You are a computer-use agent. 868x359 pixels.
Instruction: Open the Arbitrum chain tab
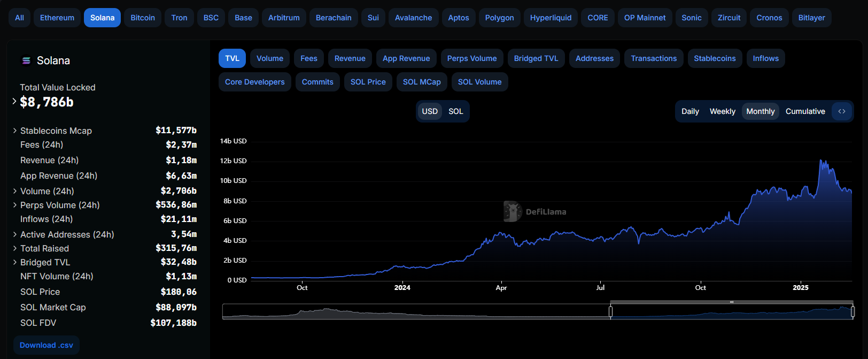284,18
